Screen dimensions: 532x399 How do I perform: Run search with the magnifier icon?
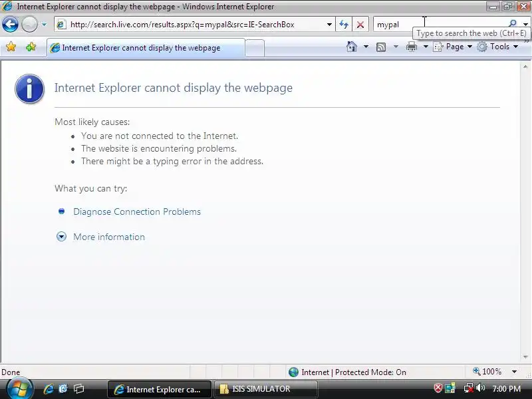(x=513, y=23)
